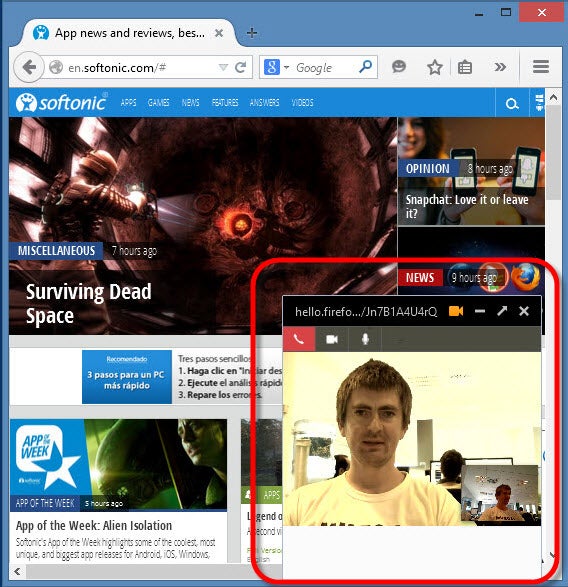Mute the microphone in the call window
This screenshot has width=568, height=587.
(365, 339)
